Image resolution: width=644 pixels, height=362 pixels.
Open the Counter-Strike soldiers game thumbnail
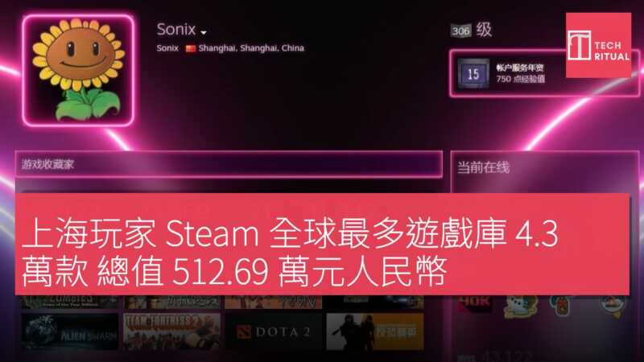(375, 331)
